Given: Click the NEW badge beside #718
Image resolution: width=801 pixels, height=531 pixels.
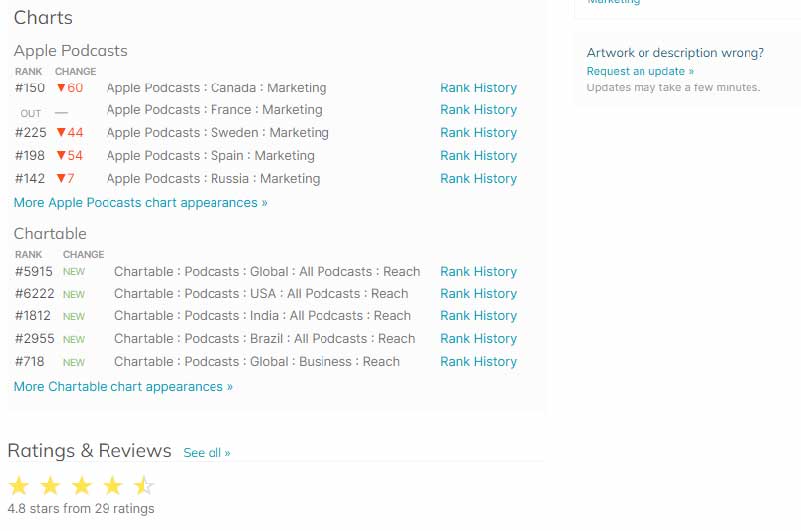Looking at the screenshot, I should coord(74,363).
